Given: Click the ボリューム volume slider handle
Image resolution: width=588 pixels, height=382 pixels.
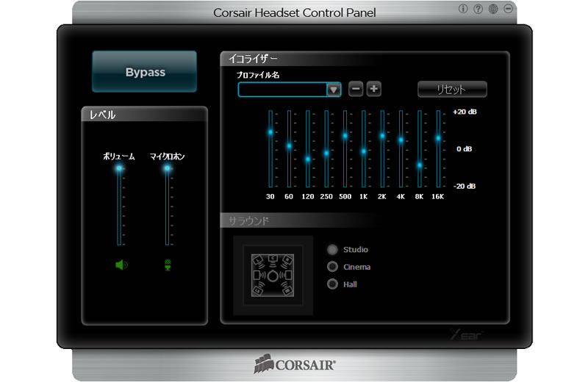Looking at the screenshot, I should (119, 168).
